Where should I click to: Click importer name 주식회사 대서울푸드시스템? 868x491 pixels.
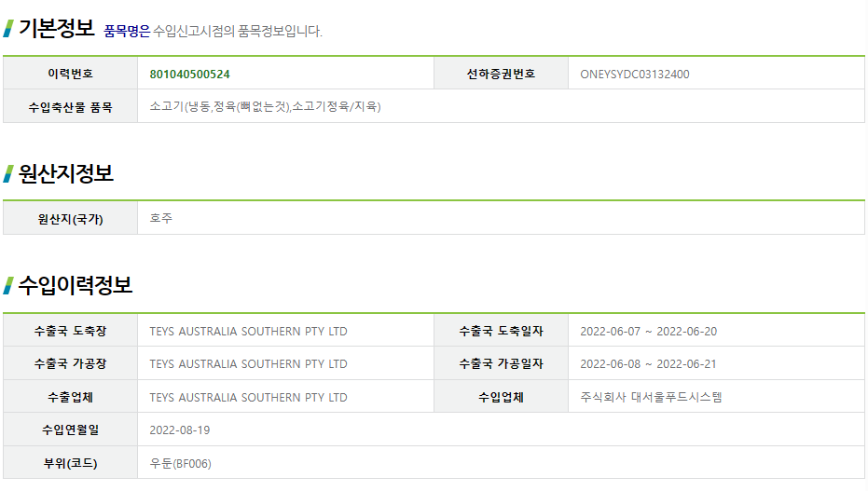coord(651,397)
